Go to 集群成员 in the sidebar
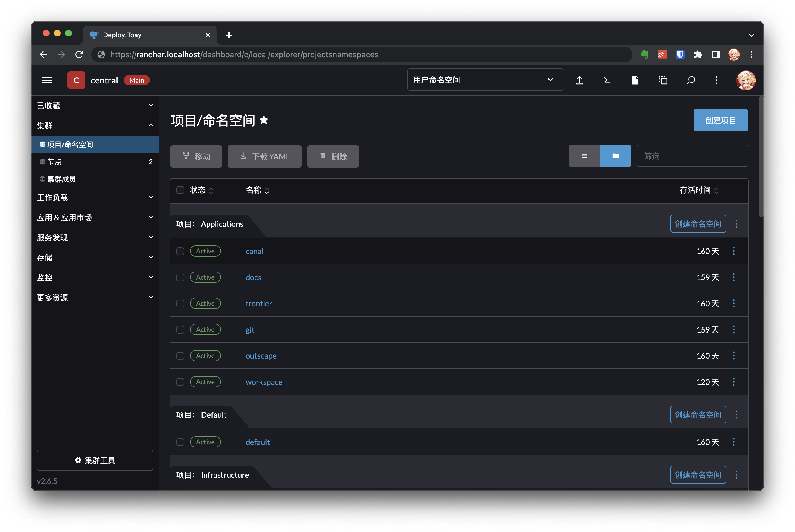The image size is (795, 532). [x=62, y=179]
